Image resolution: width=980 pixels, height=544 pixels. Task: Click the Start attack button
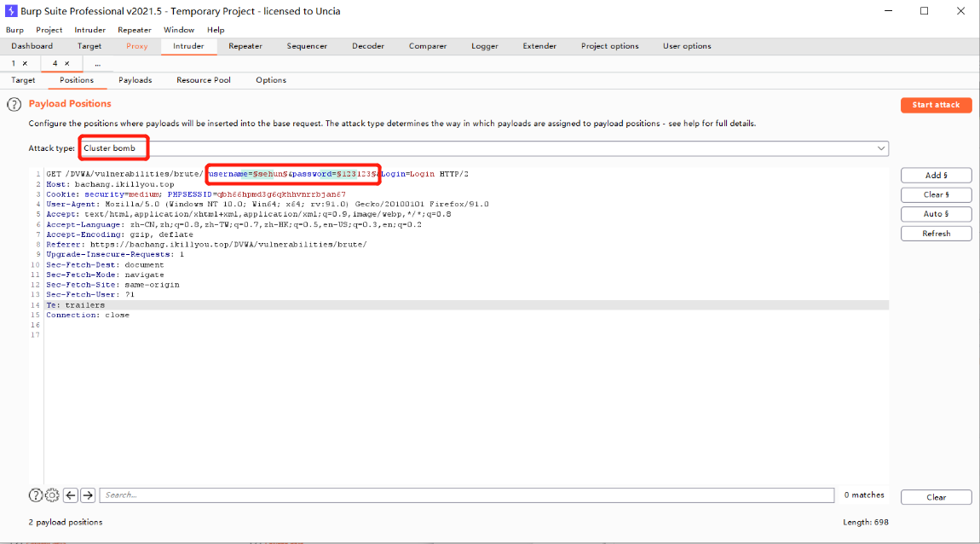(x=936, y=105)
